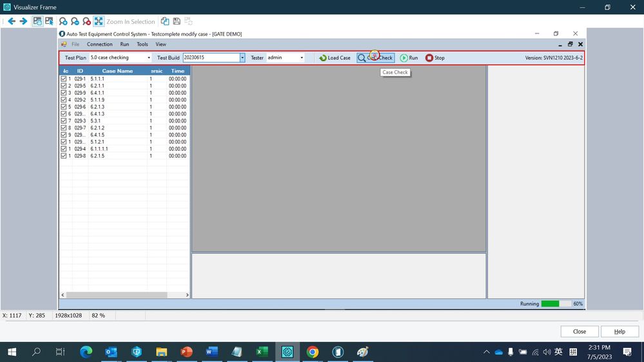The width and height of the screenshot is (644, 362).
Task: Uncheck the case 5.1.1.1 checkbox
Action: 64,79
